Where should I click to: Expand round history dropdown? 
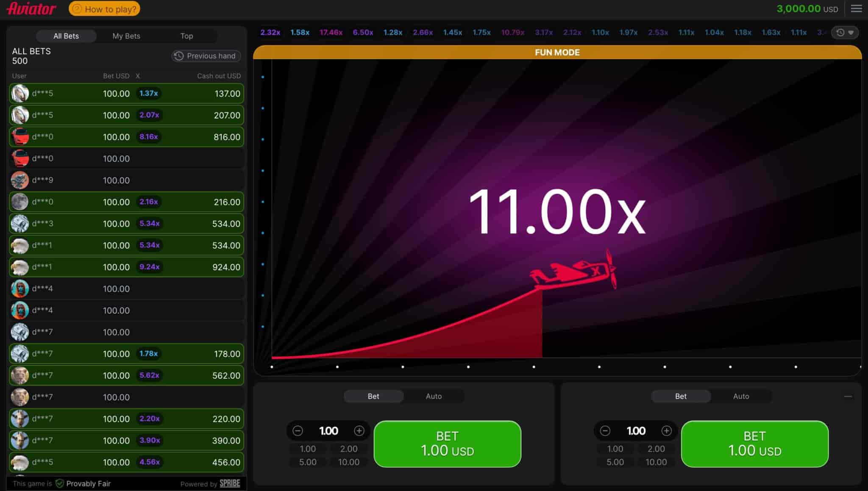pyautogui.click(x=845, y=33)
